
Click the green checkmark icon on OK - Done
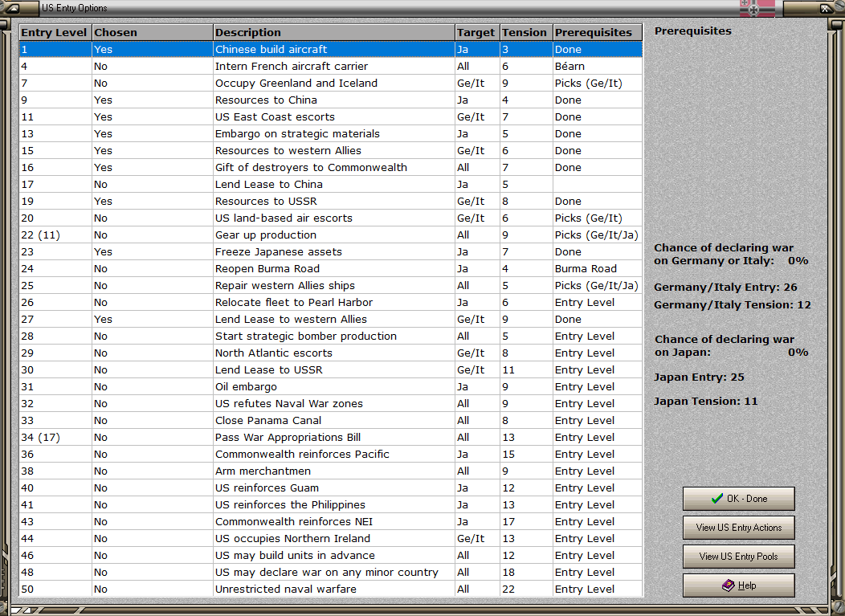tap(716, 499)
